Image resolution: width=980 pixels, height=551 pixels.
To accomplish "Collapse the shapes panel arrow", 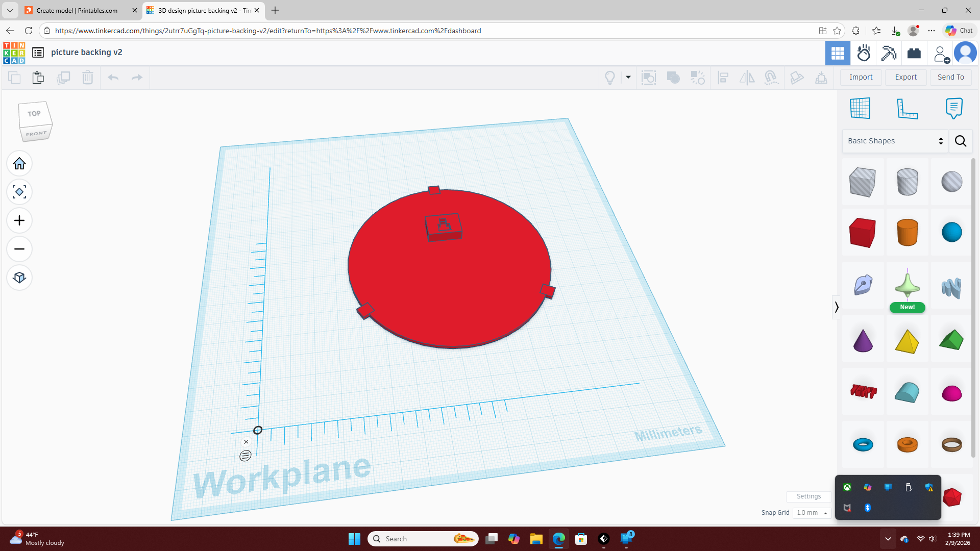I will coord(836,307).
